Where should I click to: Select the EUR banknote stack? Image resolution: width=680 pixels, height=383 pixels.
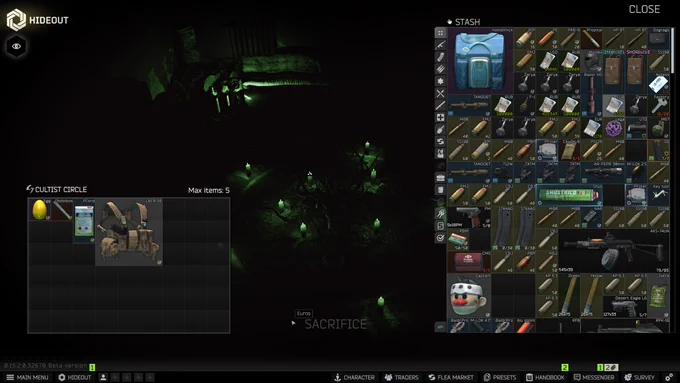pos(592,129)
